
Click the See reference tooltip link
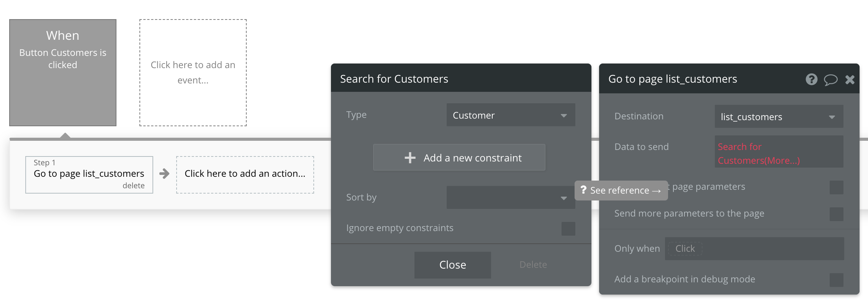[621, 191]
